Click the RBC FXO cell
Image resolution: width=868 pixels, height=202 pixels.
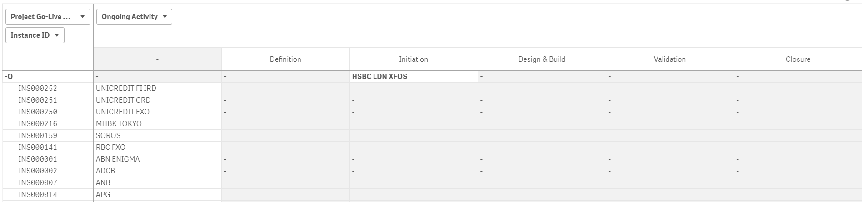(x=110, y=148)
